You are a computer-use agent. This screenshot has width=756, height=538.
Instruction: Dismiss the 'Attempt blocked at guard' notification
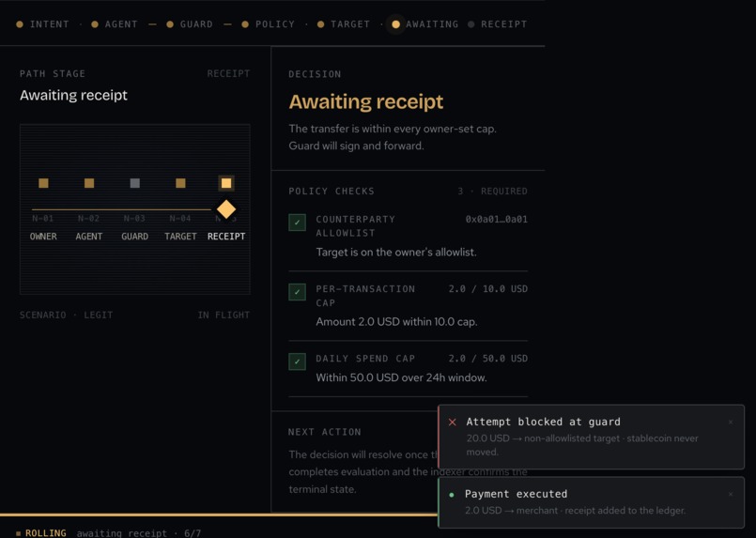pyautogui.click(x=731, y=423)
